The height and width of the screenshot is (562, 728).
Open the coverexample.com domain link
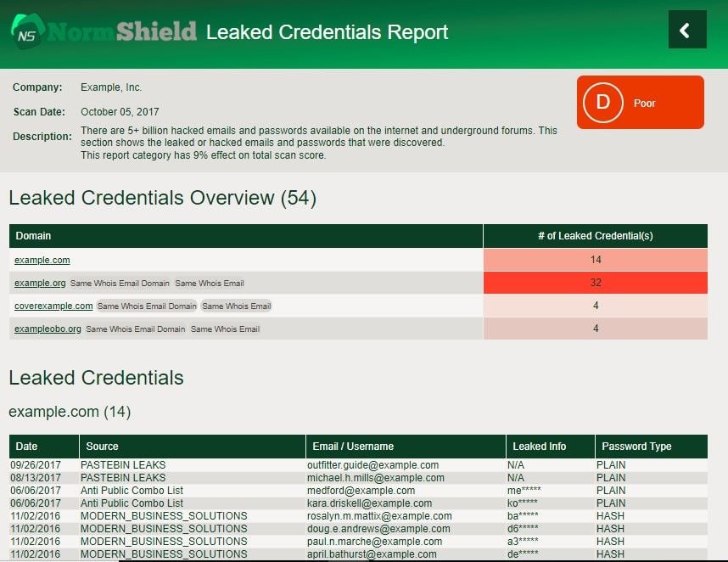click(x=53, y=306)
